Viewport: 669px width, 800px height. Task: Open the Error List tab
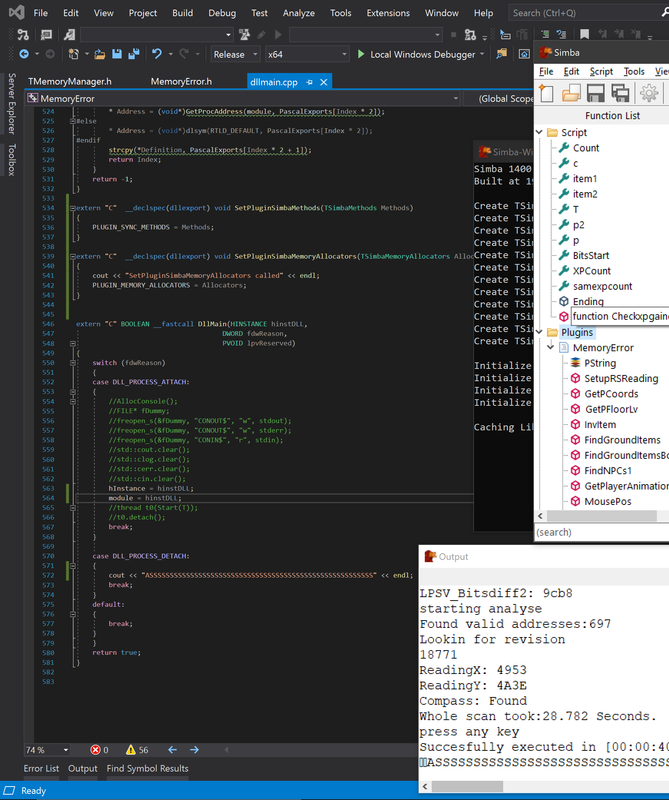click(x=41, y=768)
